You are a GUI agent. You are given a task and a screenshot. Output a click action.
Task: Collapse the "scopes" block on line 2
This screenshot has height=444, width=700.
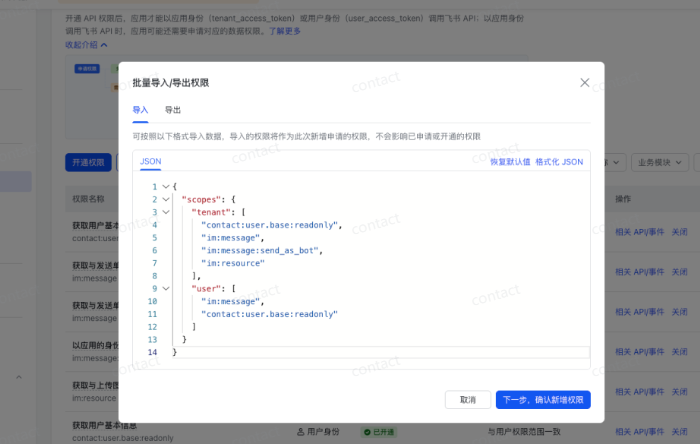coord(165,200)
